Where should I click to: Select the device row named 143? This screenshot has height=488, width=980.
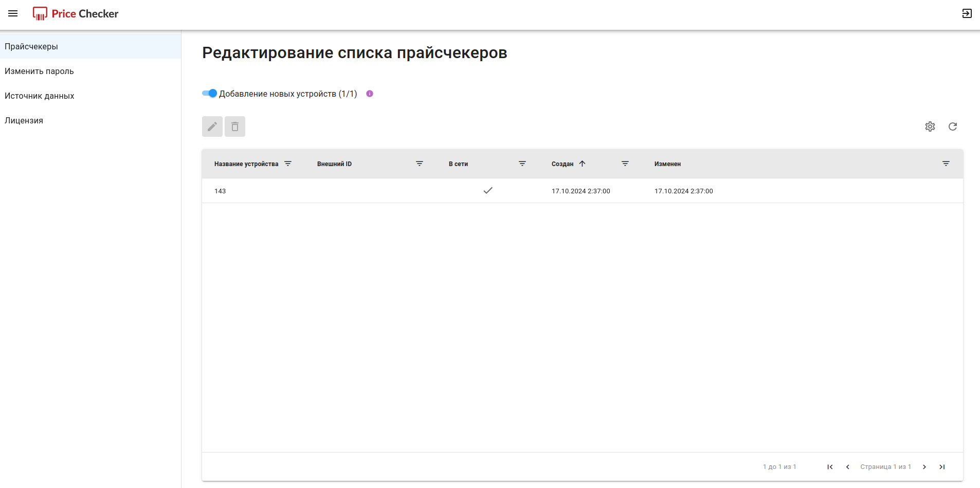[583, 191]
